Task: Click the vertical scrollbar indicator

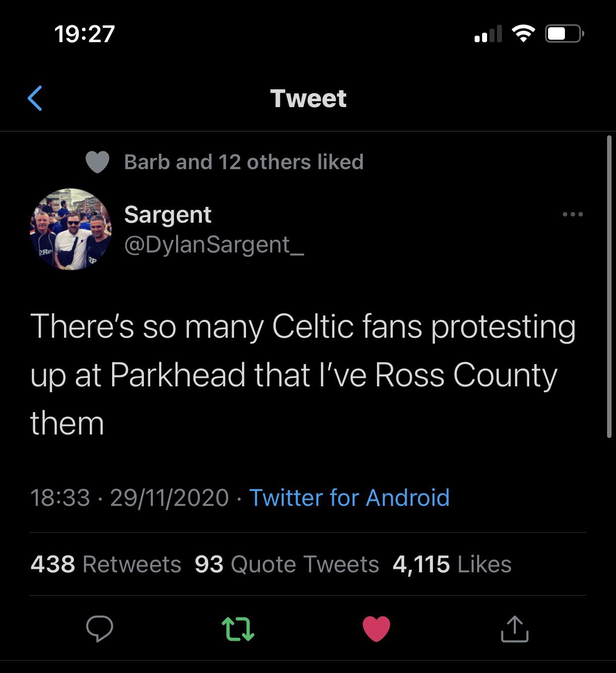Action: (609, 287)
